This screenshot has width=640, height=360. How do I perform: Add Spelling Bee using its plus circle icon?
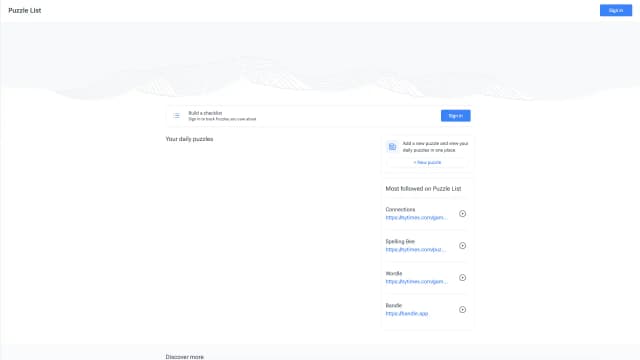[x=462, y=245]
